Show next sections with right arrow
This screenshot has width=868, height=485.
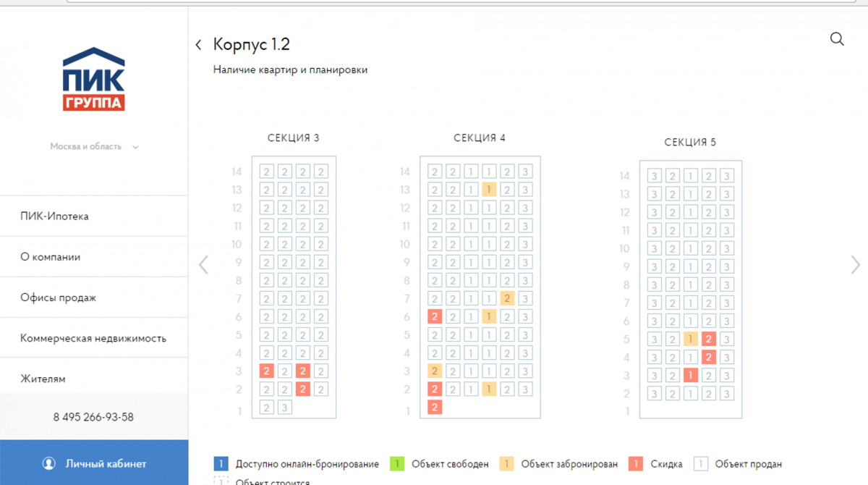tap(856, 264)
